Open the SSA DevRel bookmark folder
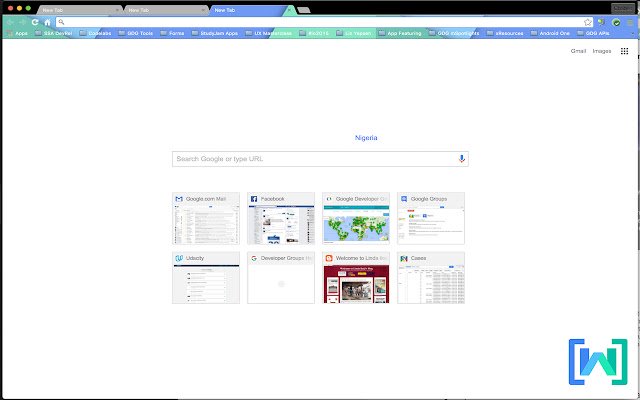This screenshot has width=640, height=400. (x=54, y=33)
